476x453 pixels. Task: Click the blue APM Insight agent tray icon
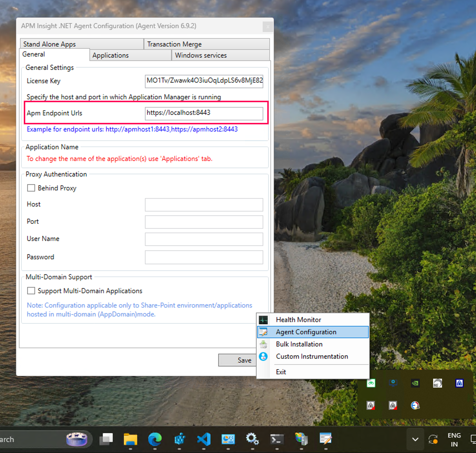coord(459,383)
